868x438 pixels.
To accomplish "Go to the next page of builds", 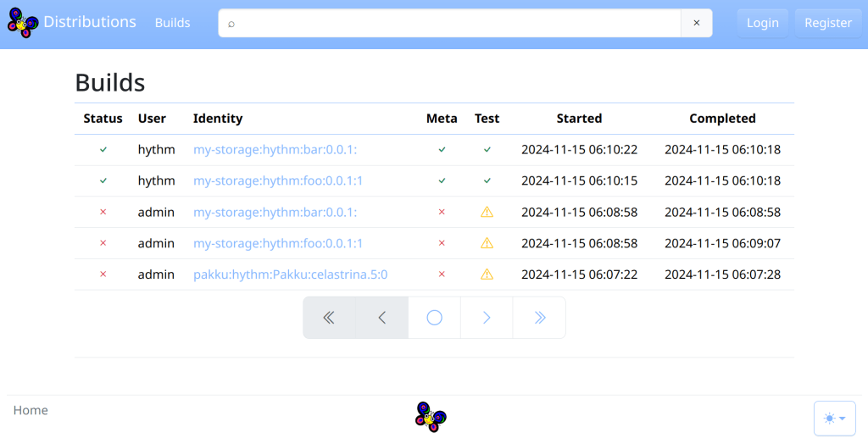I will 487,318.
